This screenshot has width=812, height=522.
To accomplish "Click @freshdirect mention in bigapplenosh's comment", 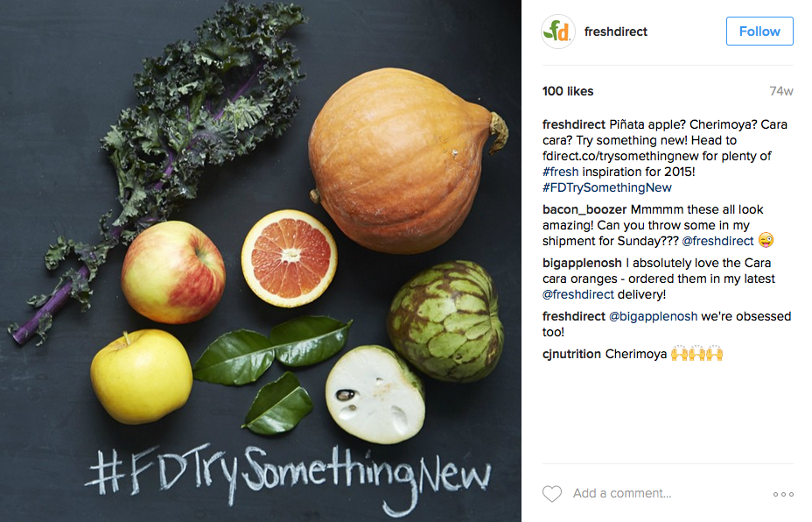I will [x=578, y=294].
